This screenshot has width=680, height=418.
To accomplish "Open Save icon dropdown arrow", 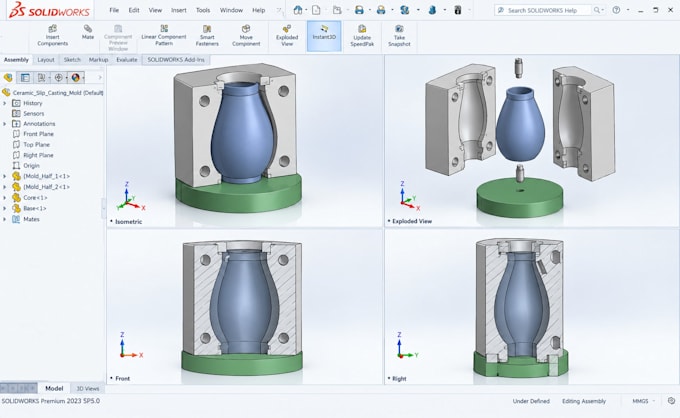I will click(369, 10).
